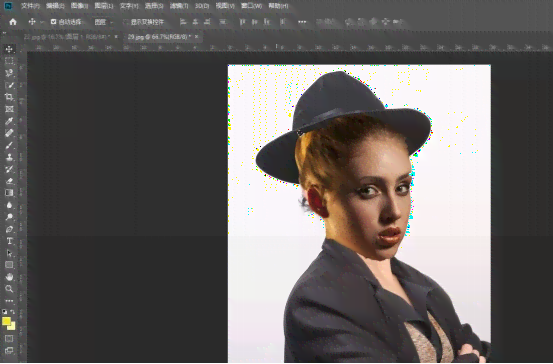Close the first document tab at 16.7%
Viewport: 553px width, 364px height.
coord(116,37)
